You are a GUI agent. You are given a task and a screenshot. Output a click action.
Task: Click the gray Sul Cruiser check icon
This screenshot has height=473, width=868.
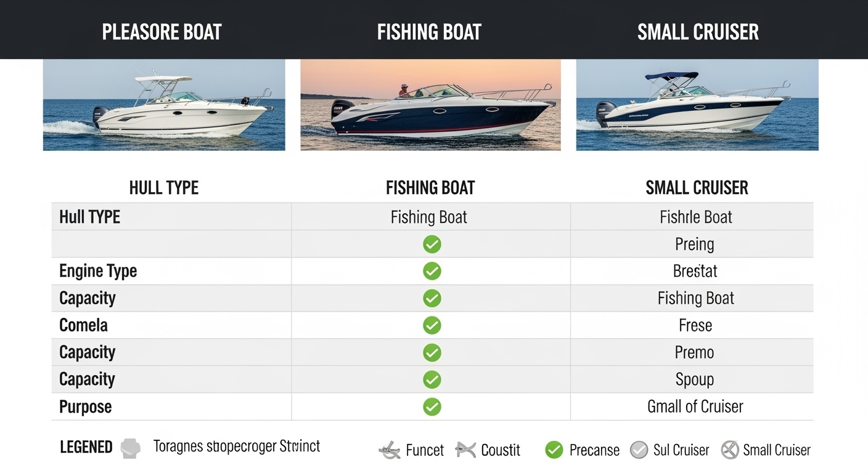coord(639,450)
